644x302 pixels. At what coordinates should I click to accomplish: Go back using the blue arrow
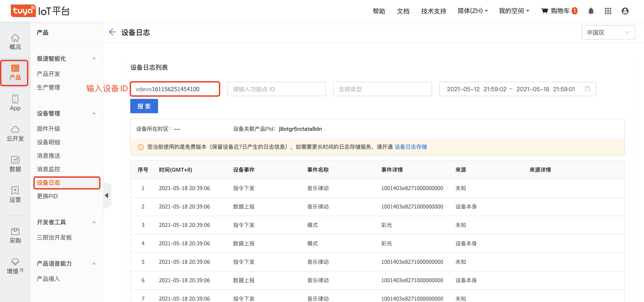click(x=112, y=32)
